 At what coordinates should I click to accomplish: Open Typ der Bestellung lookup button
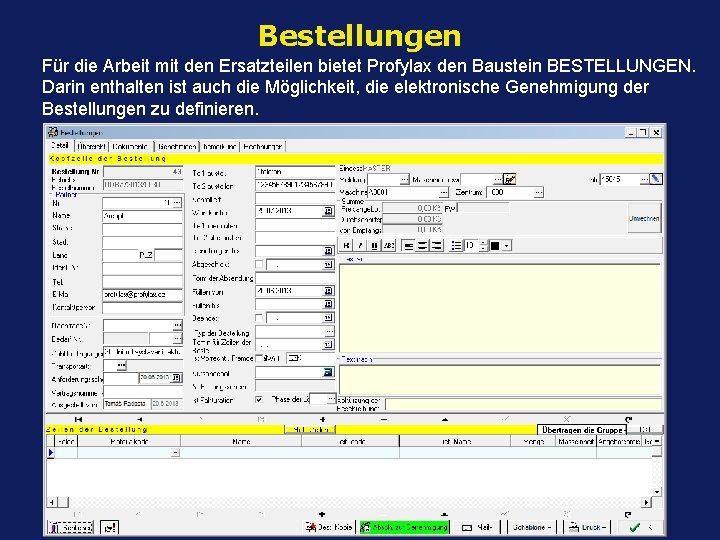[329, 332]
